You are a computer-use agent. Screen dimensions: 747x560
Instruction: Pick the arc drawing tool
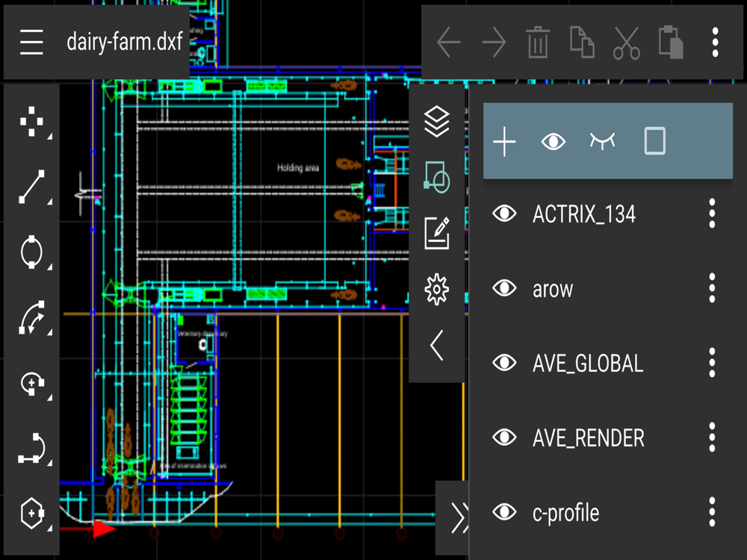point(32,317)
